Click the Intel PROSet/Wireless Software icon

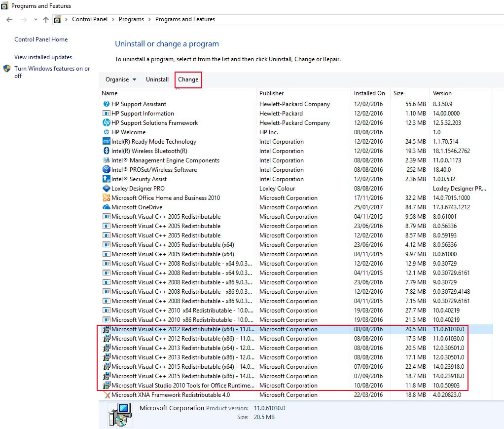point(106,169)
